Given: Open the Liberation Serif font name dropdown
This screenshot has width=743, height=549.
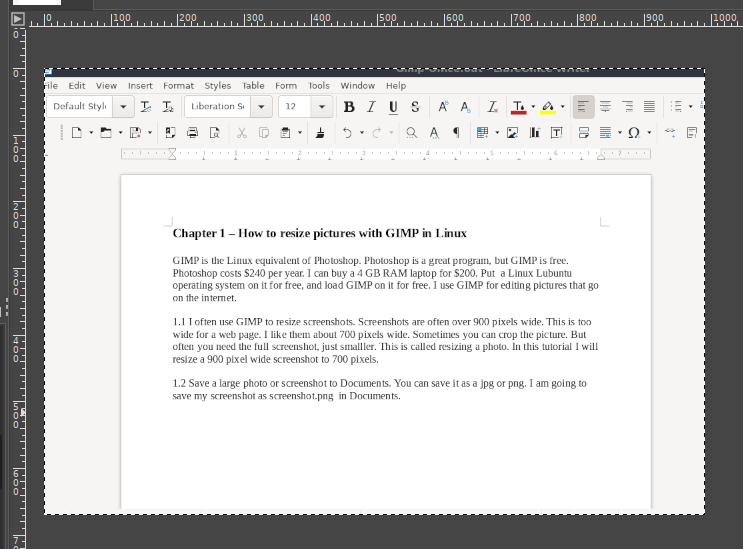Looking at the screenshot, I should [x=262, y=107].
